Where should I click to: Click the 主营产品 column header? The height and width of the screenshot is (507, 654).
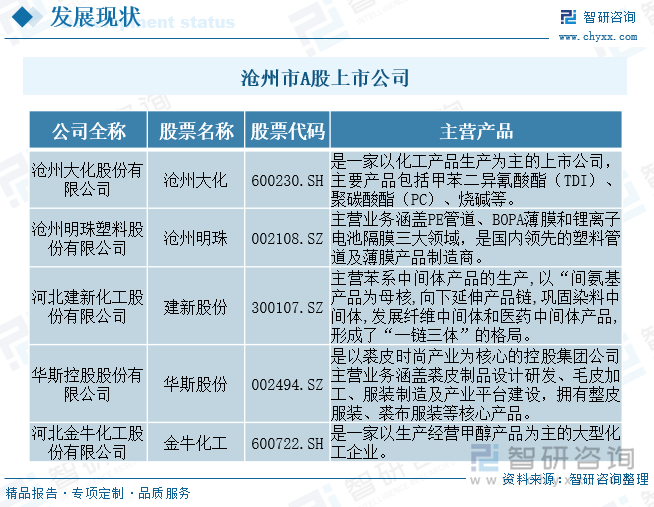click(476, 131)
